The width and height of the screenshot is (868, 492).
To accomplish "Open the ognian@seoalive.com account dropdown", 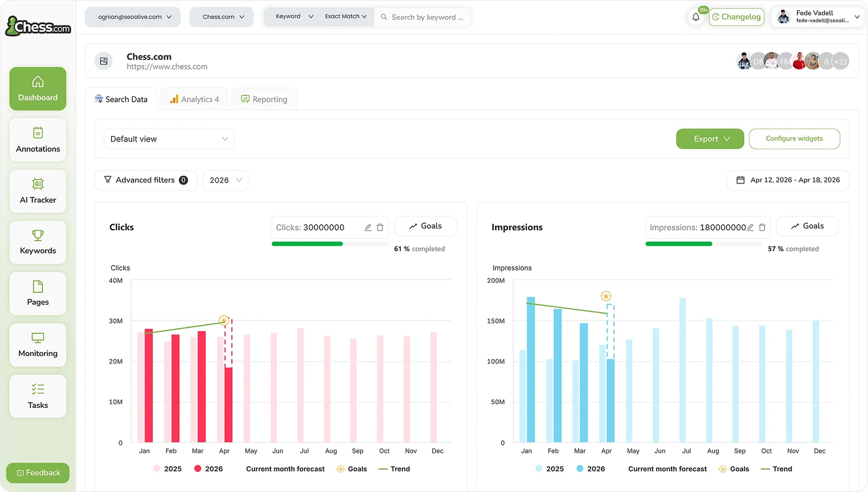I will tap(133, 17).
